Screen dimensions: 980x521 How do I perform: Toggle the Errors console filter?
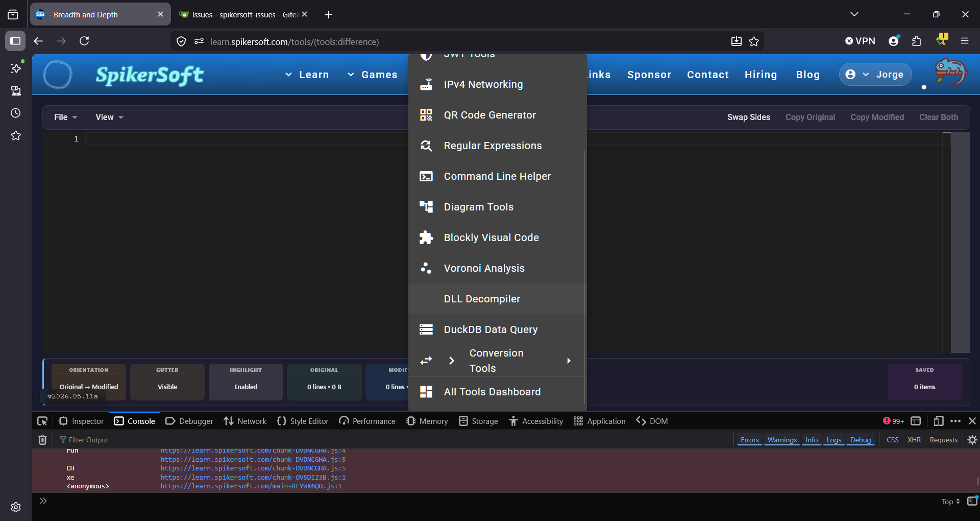(749, 440)
